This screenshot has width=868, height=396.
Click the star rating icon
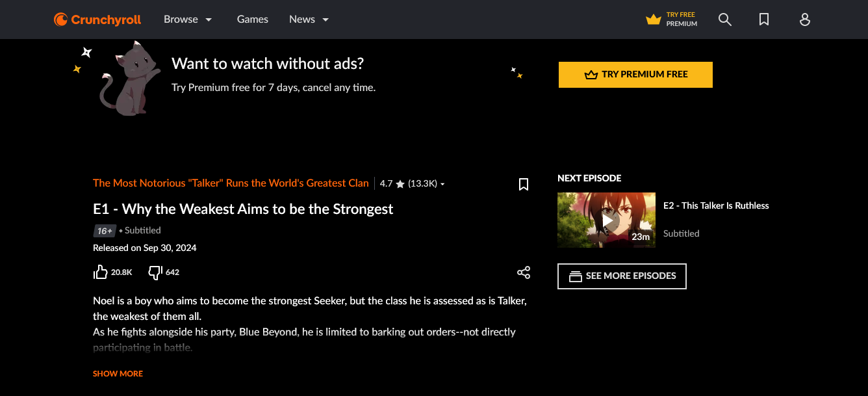(400, 184)
